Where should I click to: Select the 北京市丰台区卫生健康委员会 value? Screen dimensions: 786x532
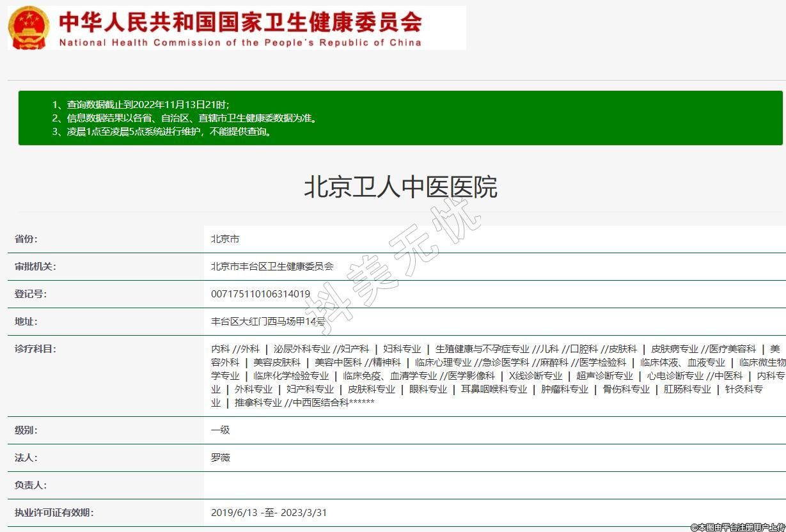coord(272,267)
